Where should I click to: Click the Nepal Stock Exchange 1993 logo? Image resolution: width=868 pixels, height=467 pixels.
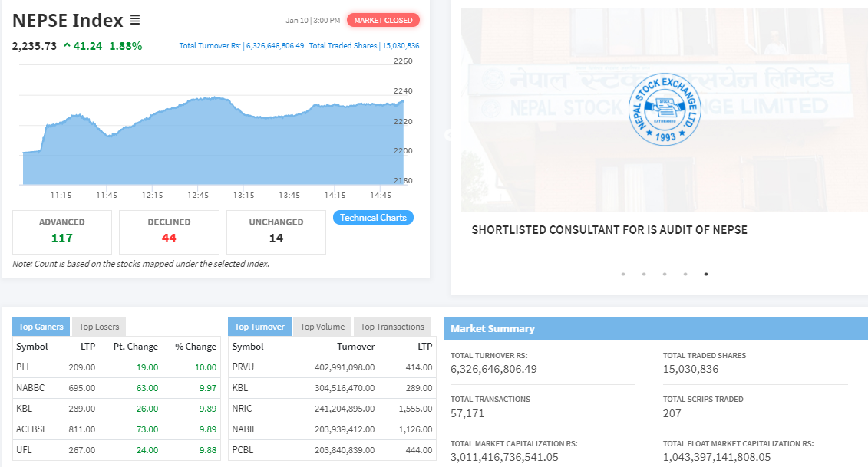coord(665,109)
